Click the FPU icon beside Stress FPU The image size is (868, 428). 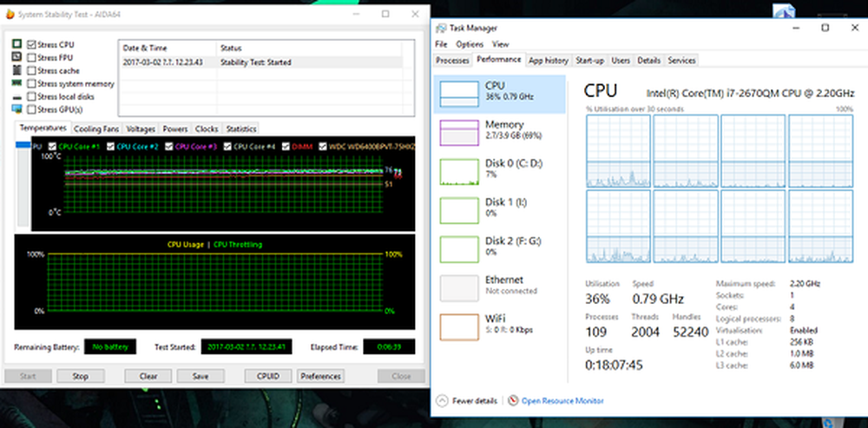point(16,57)
